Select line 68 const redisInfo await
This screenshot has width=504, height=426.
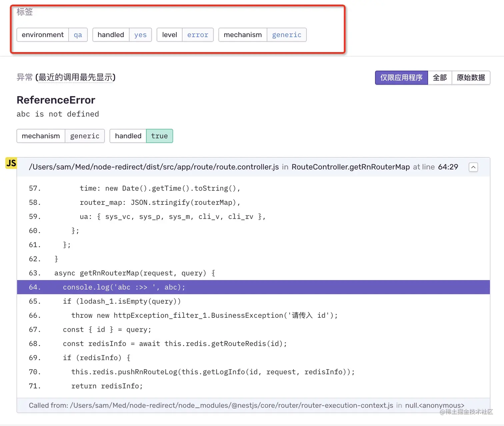coord(253,344)
